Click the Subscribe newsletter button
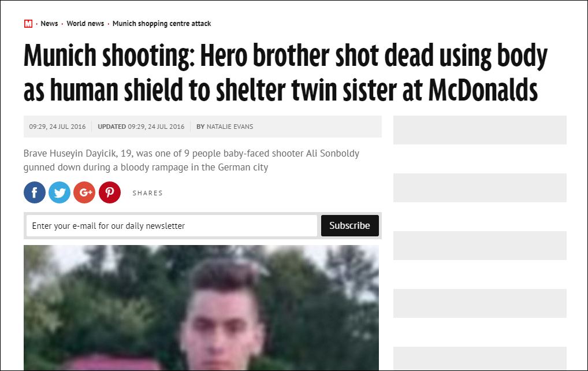Screen dimensions: 588x371 click(x=350, y=225)
